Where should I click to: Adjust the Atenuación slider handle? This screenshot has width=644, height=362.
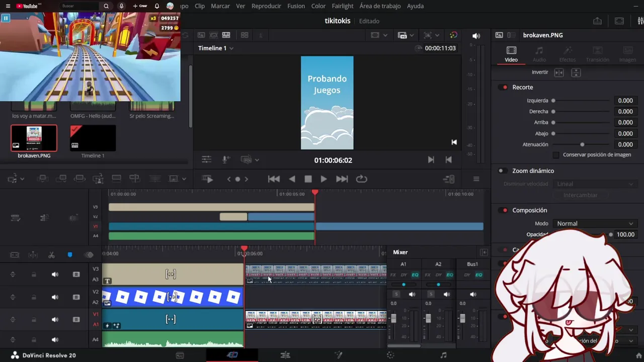point(582,145)
